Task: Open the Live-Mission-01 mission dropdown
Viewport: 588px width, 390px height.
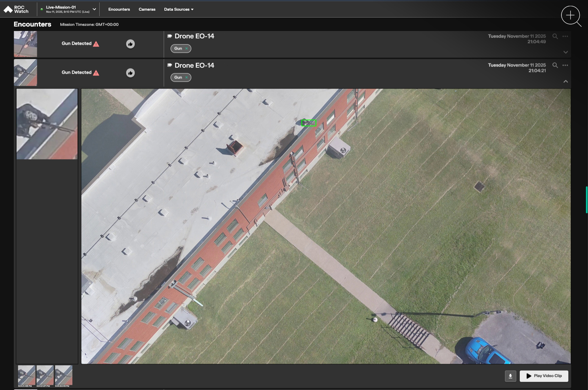Action: point(94,9)
